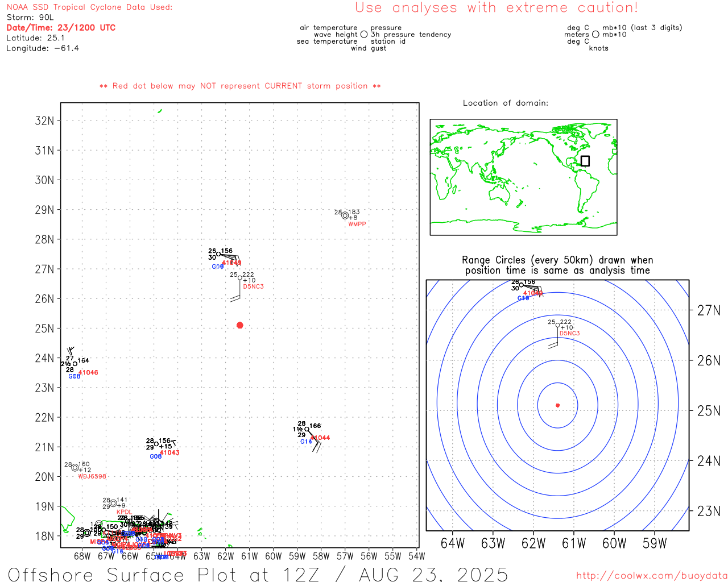728x582 pixels.
Task: Click the 'NOAA SSD Tropical Cyclone Data Used:' header
Action: tap(89, 7)
